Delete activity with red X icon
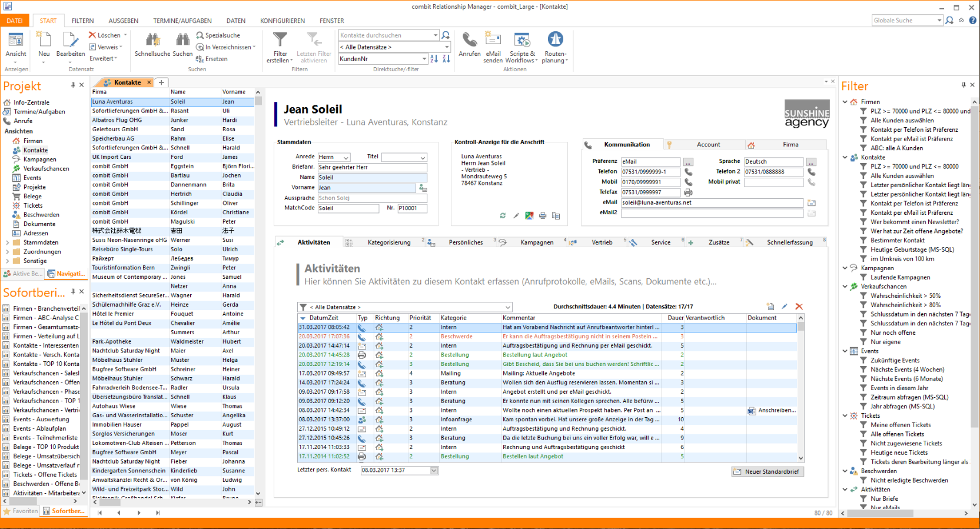This screenshot has width=980, height=529. point(799,307)
